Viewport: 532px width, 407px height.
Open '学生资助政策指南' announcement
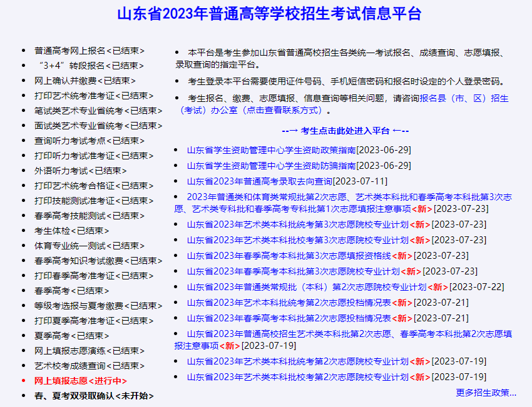point(271,150)
